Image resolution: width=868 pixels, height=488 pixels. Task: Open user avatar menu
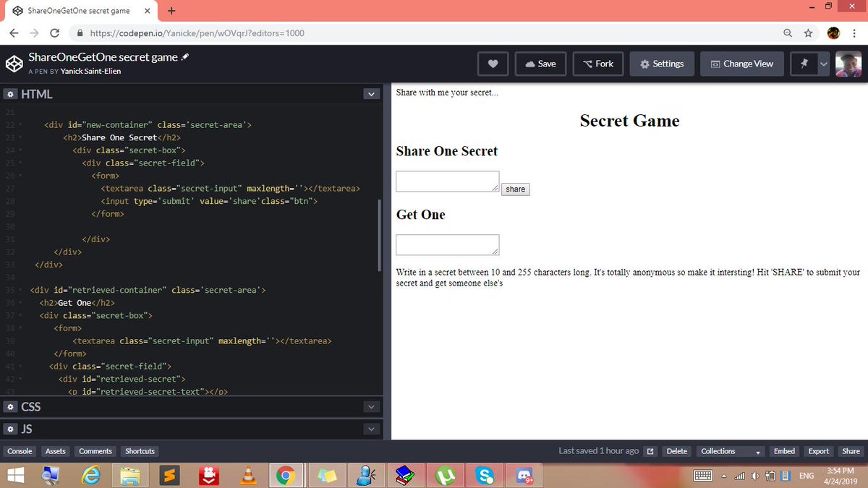[848, 64]
